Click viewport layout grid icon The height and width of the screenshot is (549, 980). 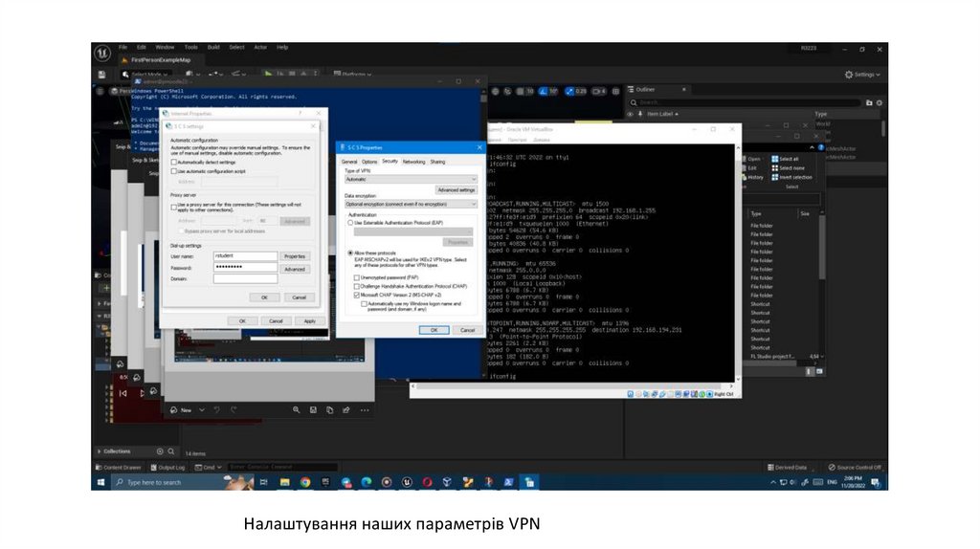615,91
